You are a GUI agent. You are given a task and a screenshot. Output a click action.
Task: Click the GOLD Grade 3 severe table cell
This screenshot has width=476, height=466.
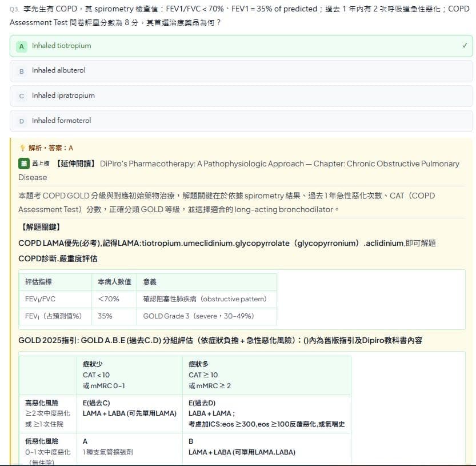[207, 316]
